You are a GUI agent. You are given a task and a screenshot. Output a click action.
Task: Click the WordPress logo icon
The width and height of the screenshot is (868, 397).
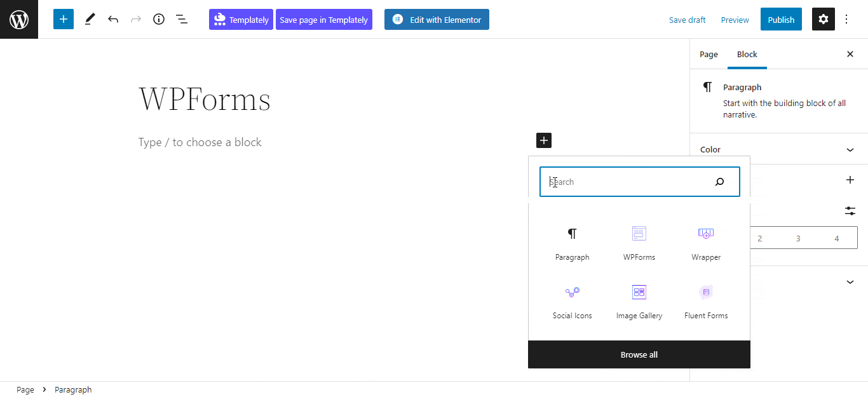[x=19, y=19]
